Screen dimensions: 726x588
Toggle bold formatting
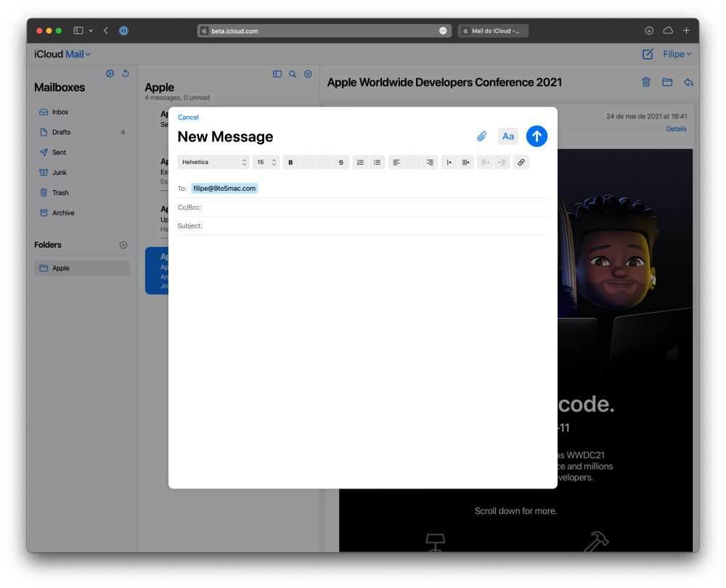tap(290, 162)
